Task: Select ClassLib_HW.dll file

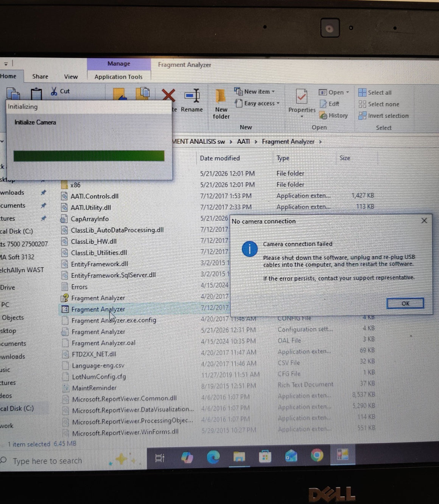Action: [93, 241]
